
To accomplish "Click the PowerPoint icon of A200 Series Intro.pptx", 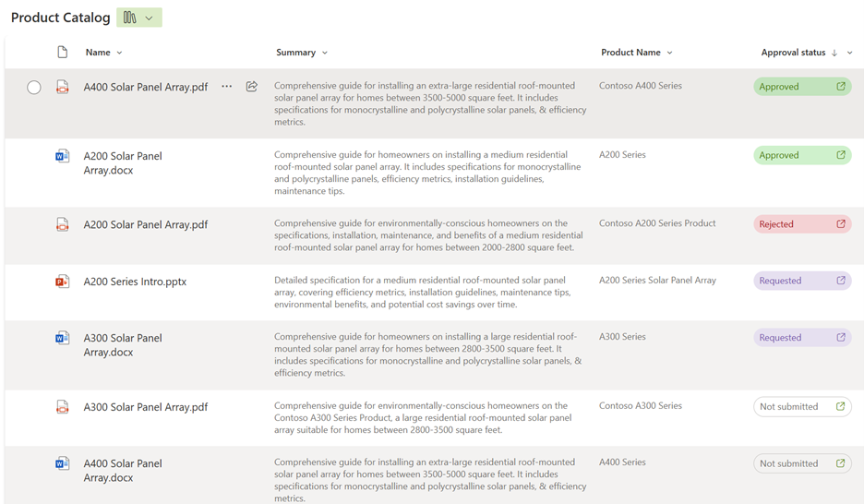I will (62, 282).
